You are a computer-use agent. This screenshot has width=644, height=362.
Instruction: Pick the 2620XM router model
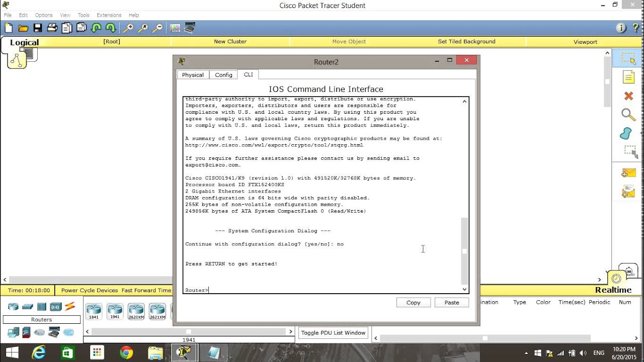coord(136,312)
